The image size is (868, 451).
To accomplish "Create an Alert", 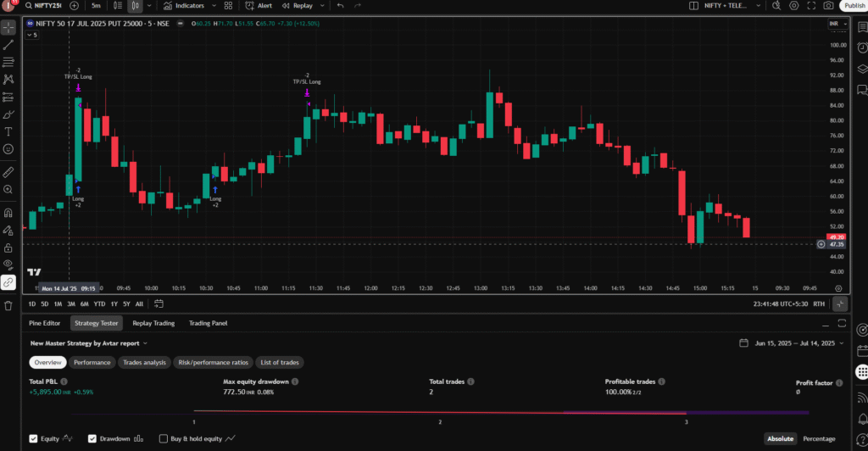I will click(x=259, y=6).
